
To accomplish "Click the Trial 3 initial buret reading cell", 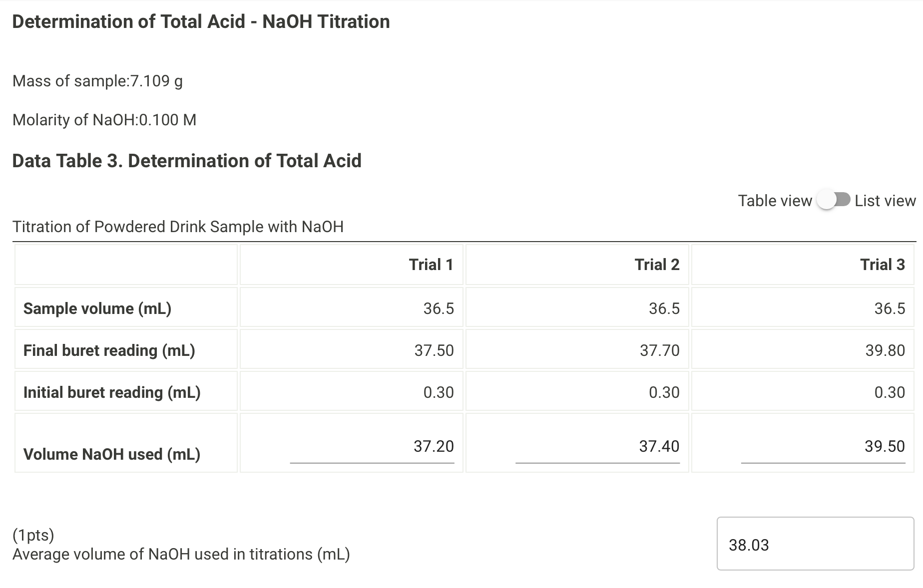I will 889,392.
